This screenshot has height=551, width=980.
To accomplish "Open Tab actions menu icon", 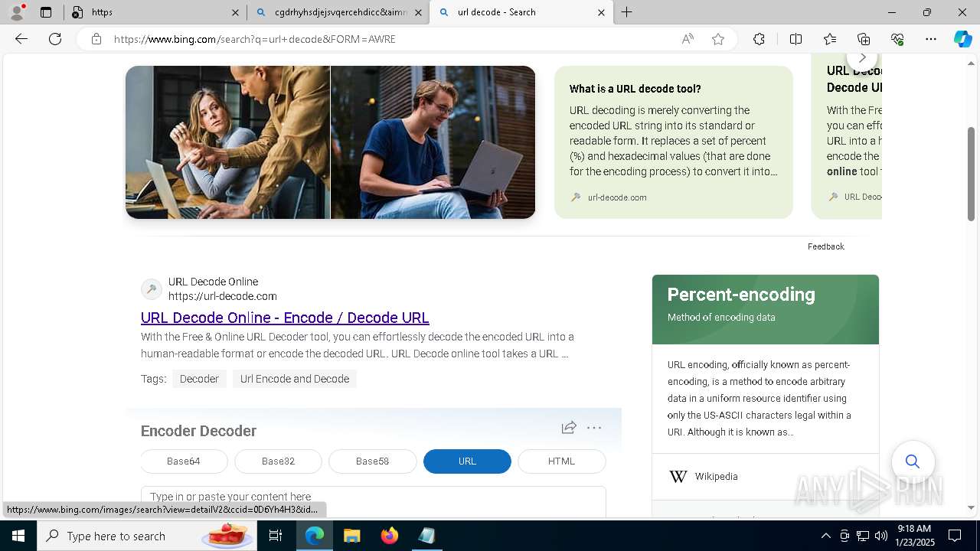I will 46,12.
